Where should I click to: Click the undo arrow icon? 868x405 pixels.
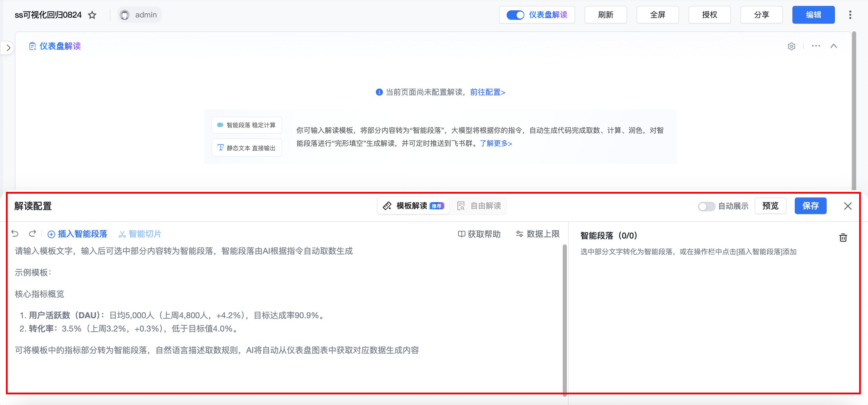15,233
